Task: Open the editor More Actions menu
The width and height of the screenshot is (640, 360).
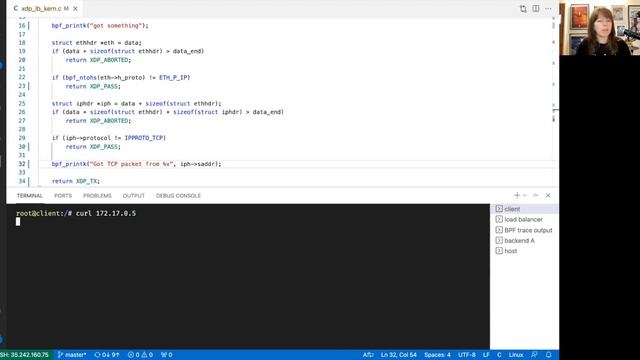Action: point(548,9)
